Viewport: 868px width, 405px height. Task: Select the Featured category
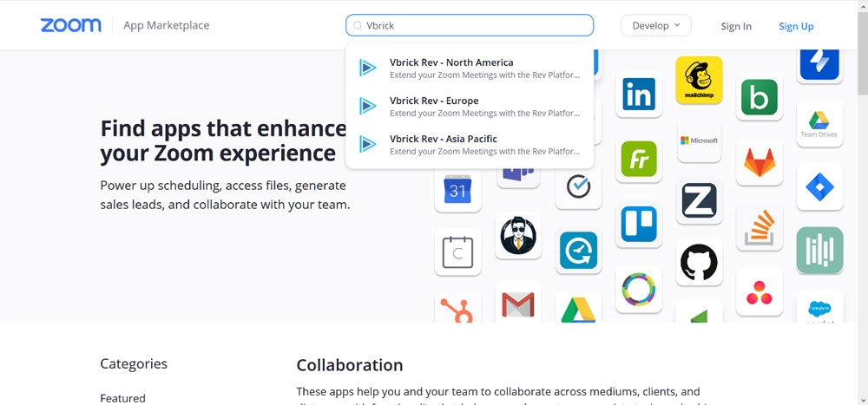tap(123, 398)
